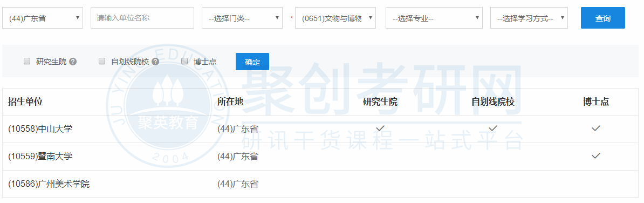The width and height of the screenshot is (644, 203).
Task: Click the 博士点 column header
Action: tap(596, 102)
